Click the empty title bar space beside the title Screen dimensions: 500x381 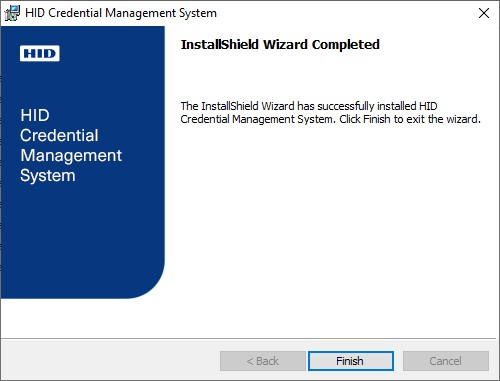(345, 13)
